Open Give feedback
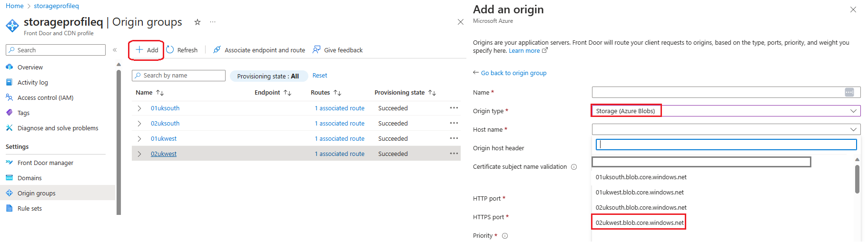The image size is (868, 242). (x=338, y=50)
